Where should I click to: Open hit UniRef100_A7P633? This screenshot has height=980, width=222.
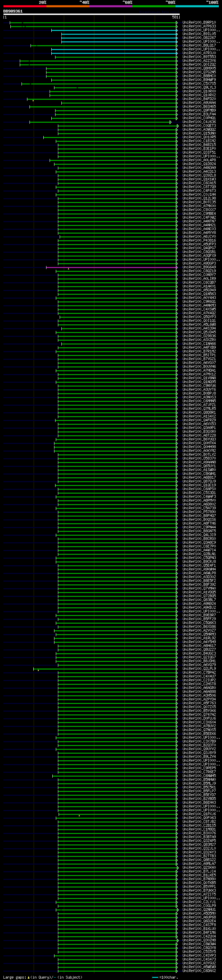[199, 26]
